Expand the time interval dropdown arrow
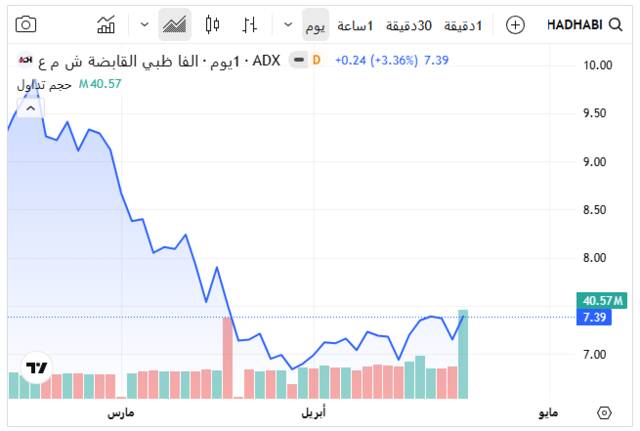Image resolution: width=640 pixels, height=431 pixels. [x=288, y=24]
